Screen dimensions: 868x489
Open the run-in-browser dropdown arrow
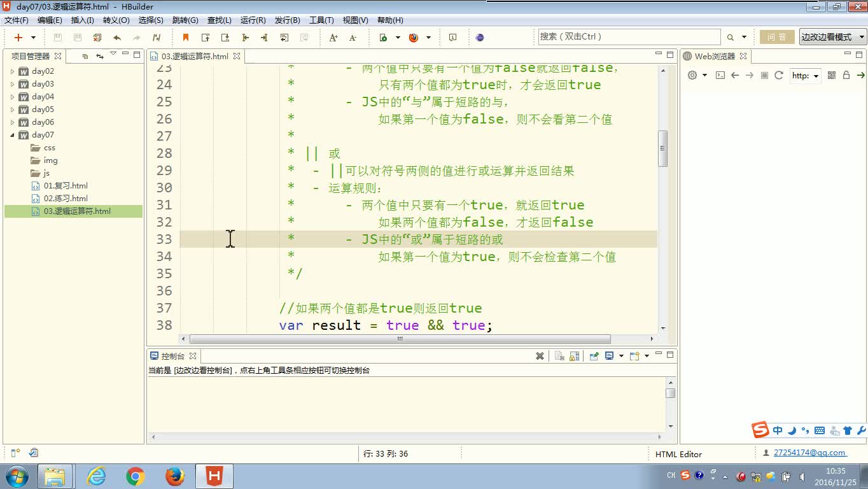[398, 38]
